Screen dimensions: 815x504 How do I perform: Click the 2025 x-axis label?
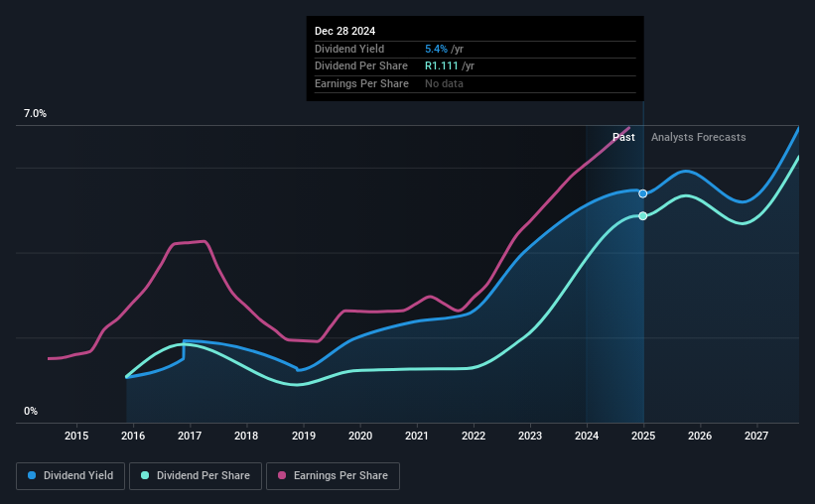(x=643, y=436)
